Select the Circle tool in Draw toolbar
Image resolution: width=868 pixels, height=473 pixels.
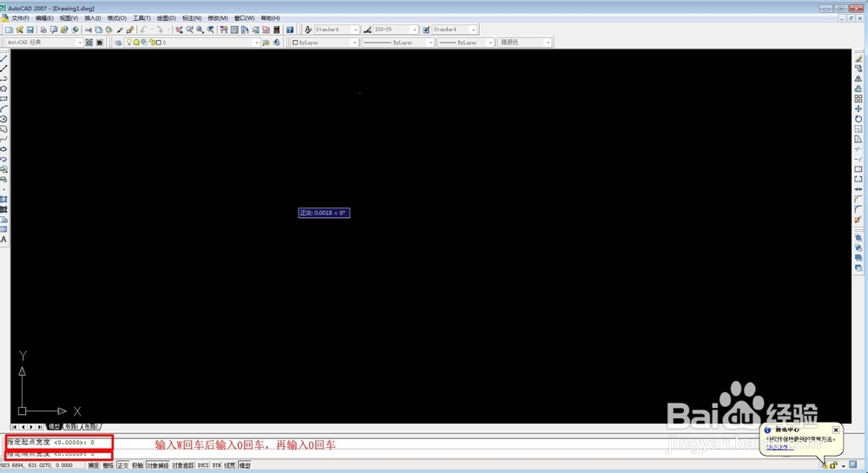[3, 119]
